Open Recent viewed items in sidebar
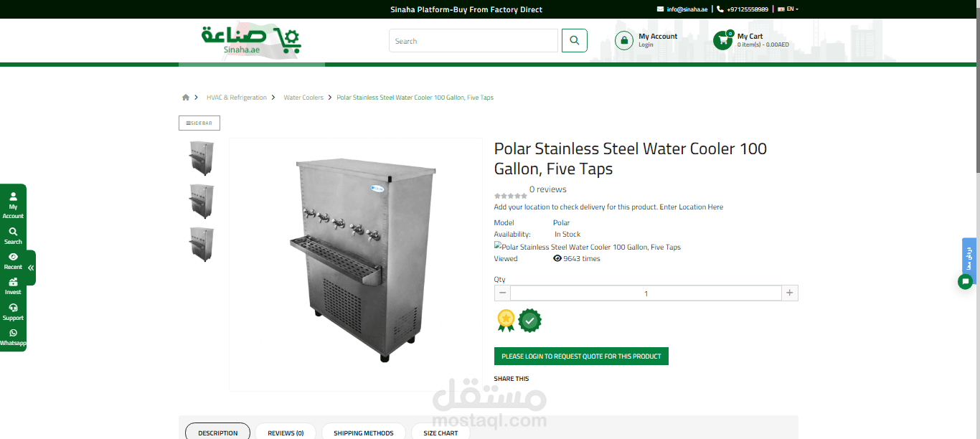Screen dimensions: 980x439 (13, 261)
